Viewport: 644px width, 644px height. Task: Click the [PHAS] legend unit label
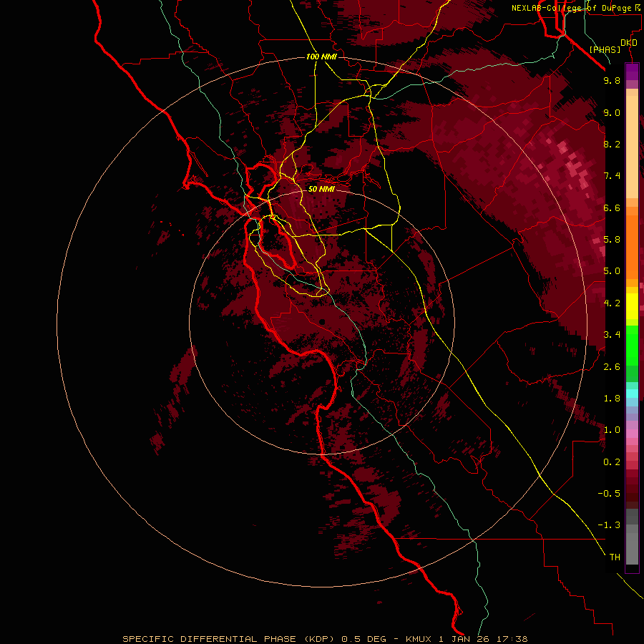click(605, 49)
